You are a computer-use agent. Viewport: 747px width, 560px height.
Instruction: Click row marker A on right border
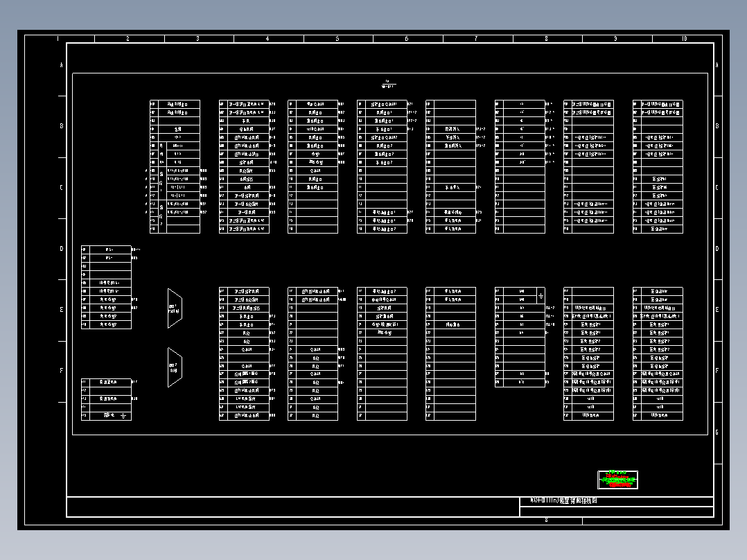pyautogui.click(x=717, y=65)
